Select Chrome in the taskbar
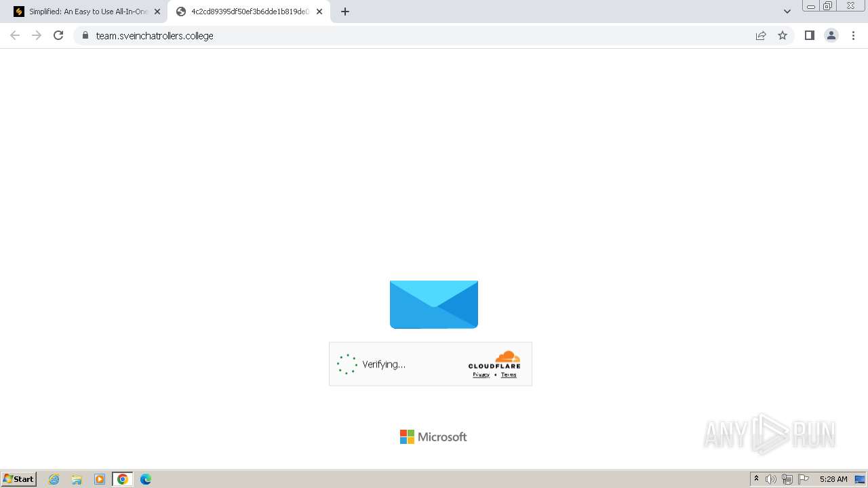Image resolution: width=868 pixels, height=488 pixels. (123, 479)
